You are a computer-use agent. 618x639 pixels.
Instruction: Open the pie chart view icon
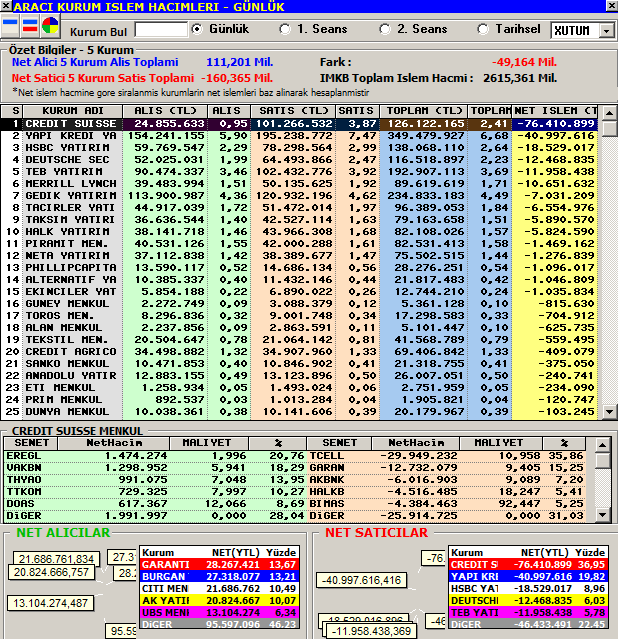click(x=50, y=26)
